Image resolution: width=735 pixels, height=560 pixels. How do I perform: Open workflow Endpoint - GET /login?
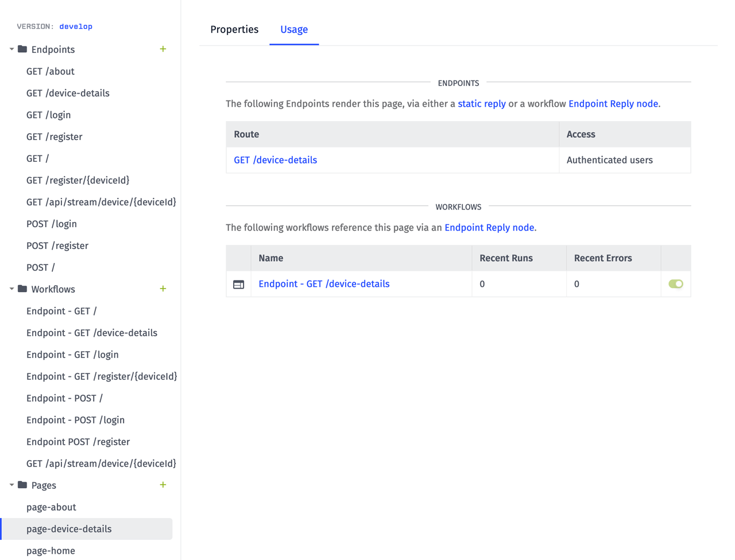pyautogui.click(x=72, y=355)
